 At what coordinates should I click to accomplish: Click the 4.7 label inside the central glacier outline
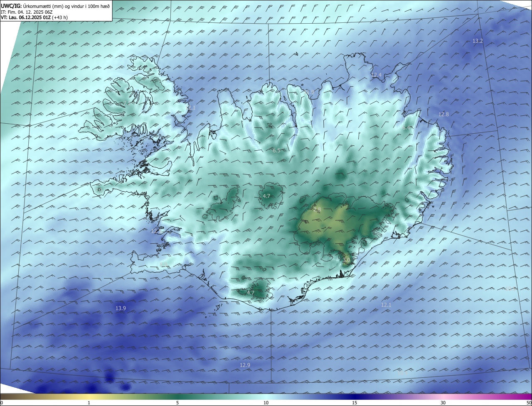266,196
